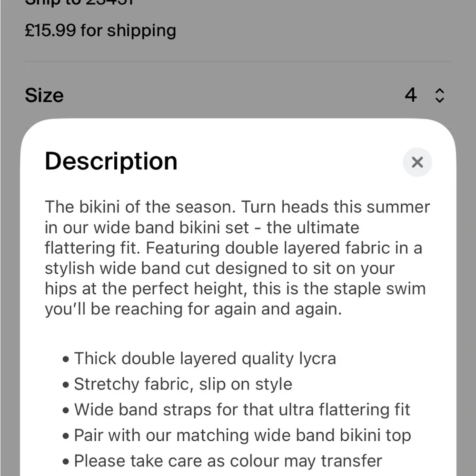The height and width of the screenshot is (476, 476).
Task: Select the size value 4
Action: coord(410,95)
